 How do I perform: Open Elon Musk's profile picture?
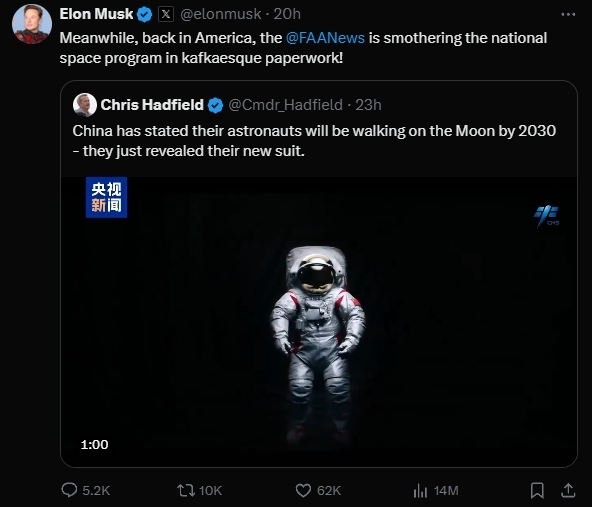point(32,24)
